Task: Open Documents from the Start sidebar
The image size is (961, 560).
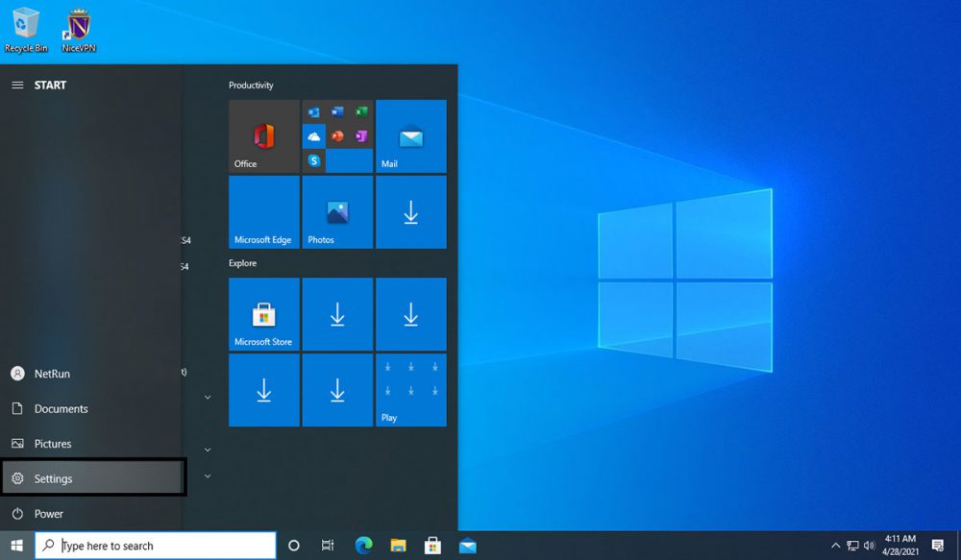Action: (61, 408)
